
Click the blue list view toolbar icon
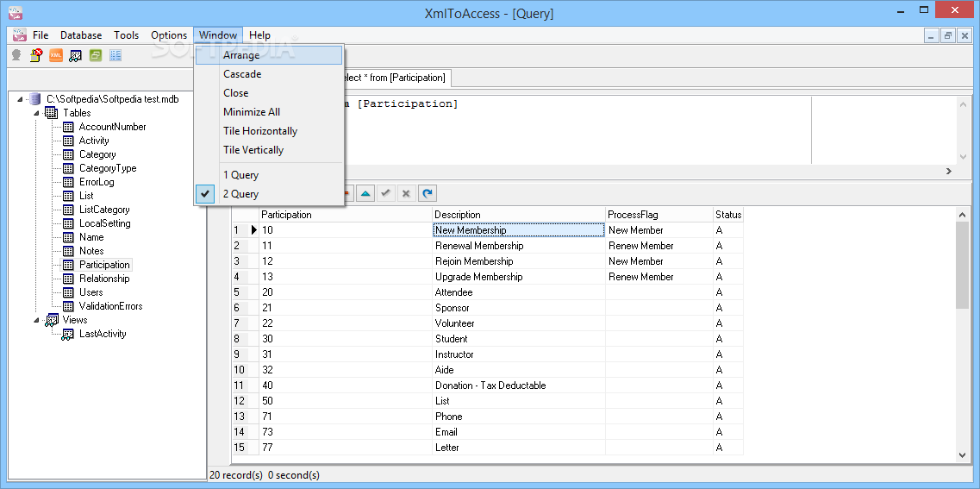[x=115, y=56]
